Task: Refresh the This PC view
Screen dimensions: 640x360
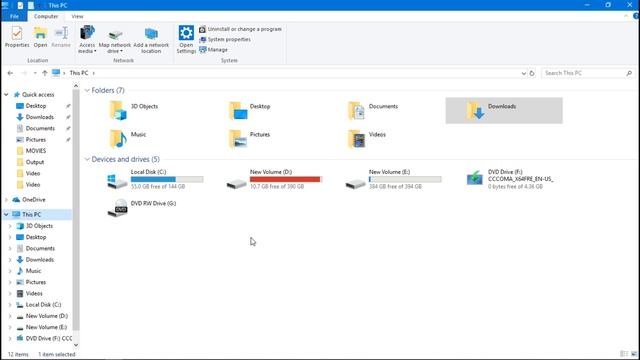Action: [532, 73]
